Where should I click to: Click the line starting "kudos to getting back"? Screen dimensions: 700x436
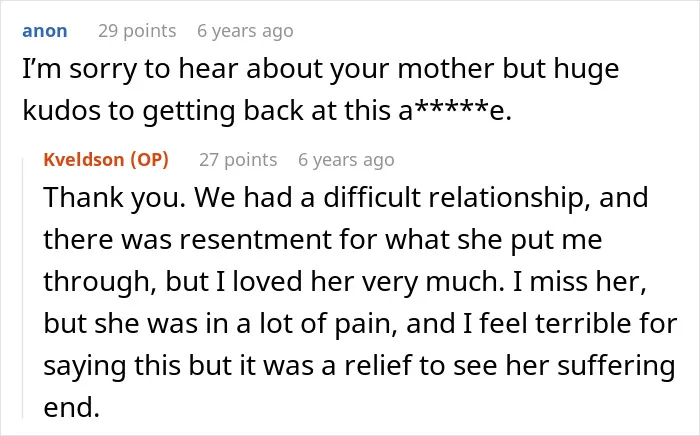[267, 111]
